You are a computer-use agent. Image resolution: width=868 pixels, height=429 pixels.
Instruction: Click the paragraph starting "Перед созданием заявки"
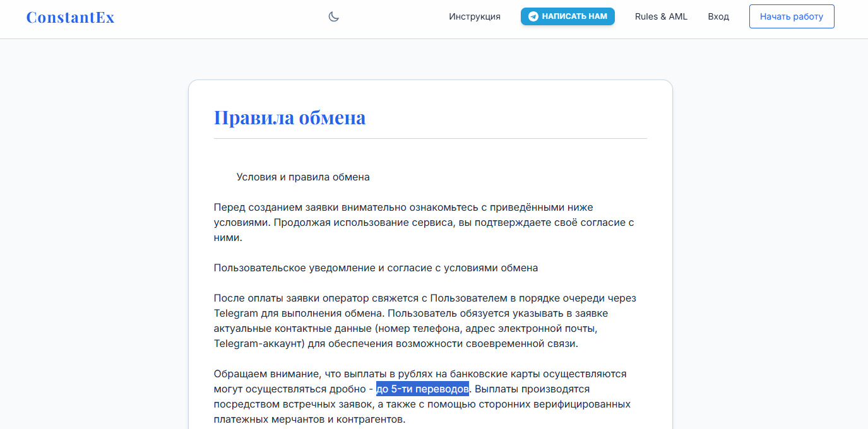[424, 223]
